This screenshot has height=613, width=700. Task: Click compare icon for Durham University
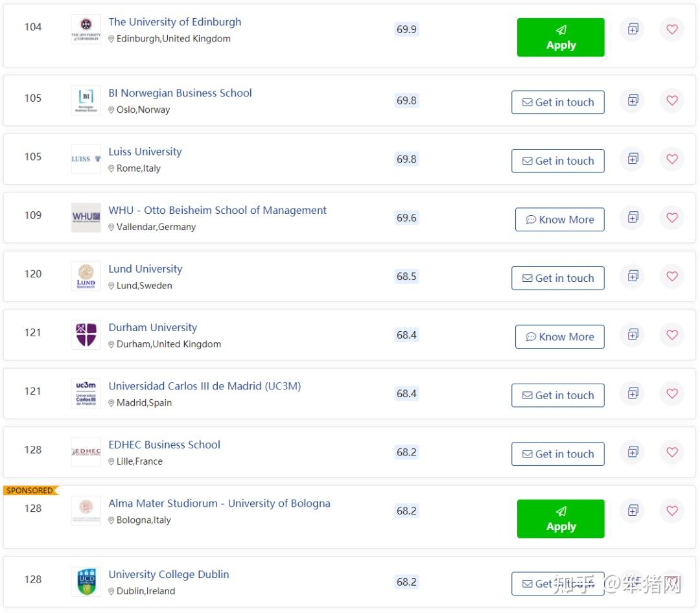(x=632, y=334)
